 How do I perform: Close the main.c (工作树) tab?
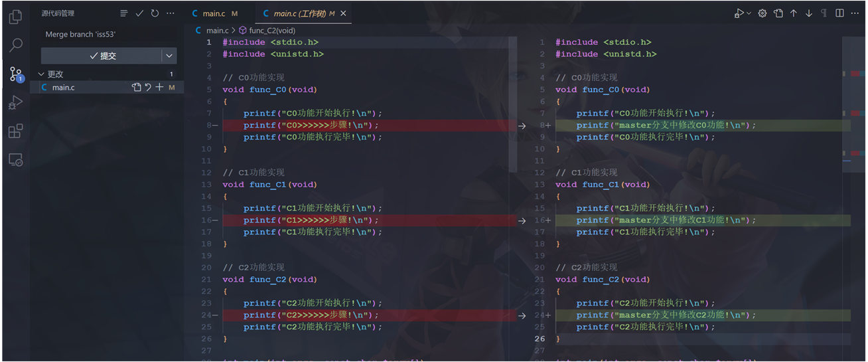(x=342, y=13)
